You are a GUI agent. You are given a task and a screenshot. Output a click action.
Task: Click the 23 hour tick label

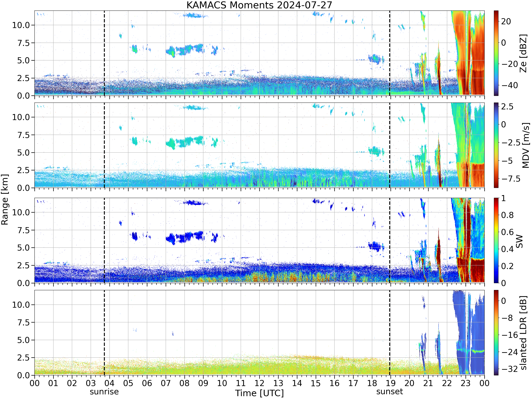[466, 383]
